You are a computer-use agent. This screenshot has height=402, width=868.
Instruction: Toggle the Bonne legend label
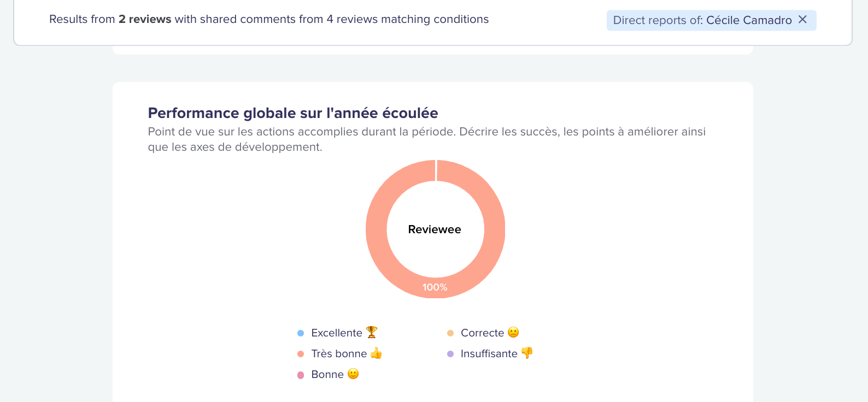click(x=327, y=374)
